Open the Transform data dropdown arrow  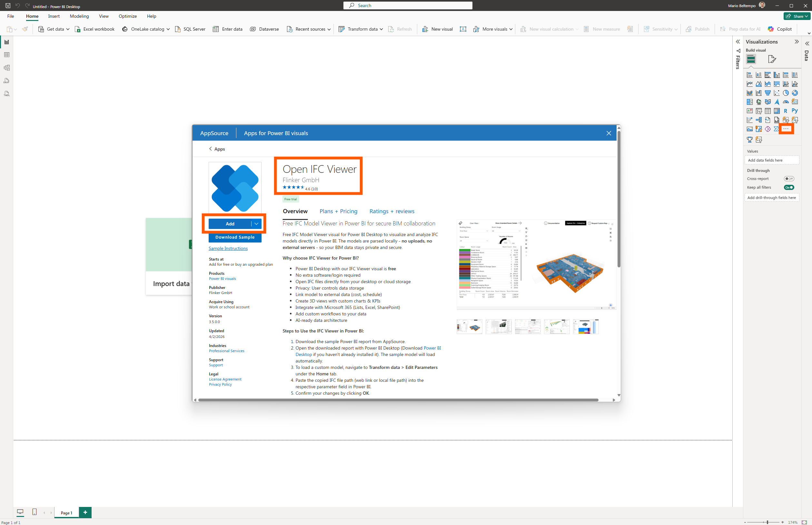point(381,29)
